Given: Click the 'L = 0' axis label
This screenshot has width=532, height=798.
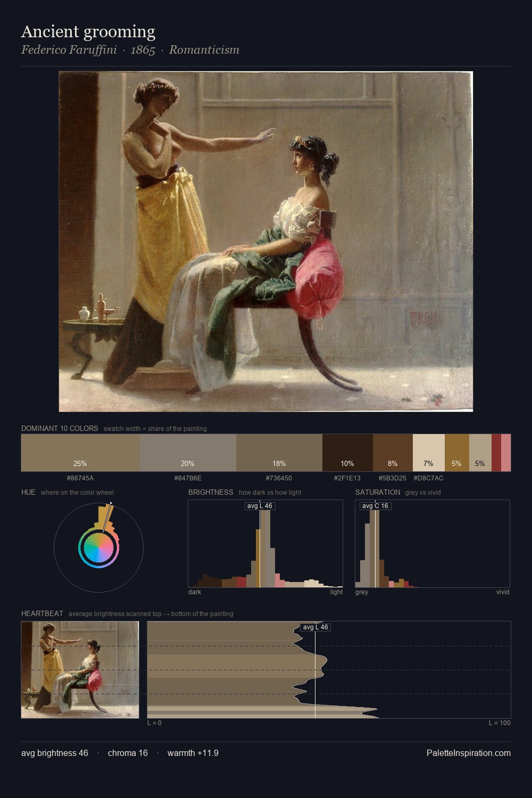Looking at the screenshot, I should 154,723.
